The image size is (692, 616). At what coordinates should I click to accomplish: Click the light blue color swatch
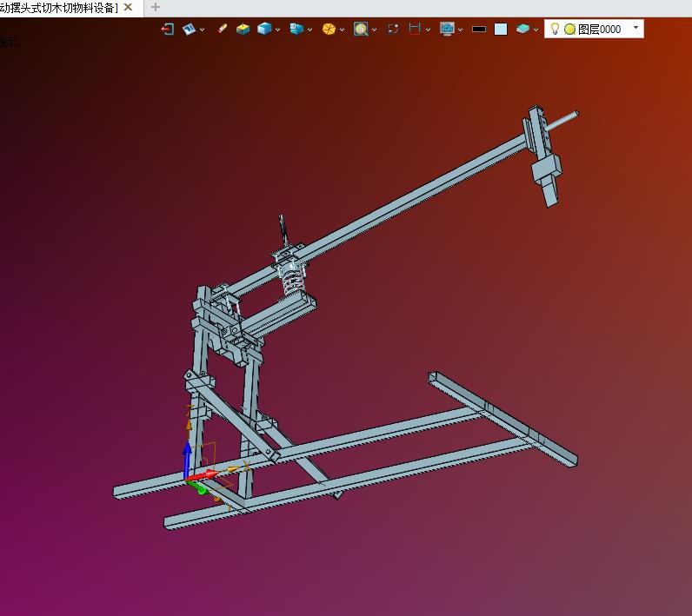[x=501, y=30]
